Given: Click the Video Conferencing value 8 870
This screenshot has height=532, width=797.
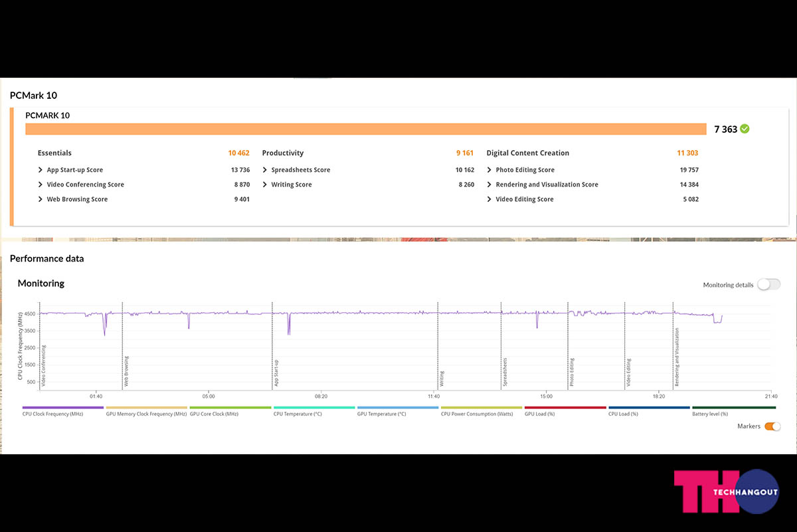Looking at the screenshot, I should coord(242,185).
